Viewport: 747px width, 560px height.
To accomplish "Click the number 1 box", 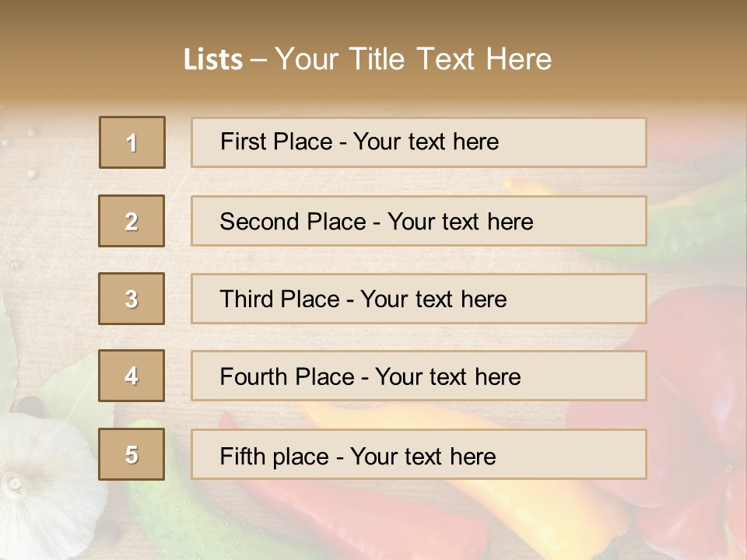I will coord(132,142).
